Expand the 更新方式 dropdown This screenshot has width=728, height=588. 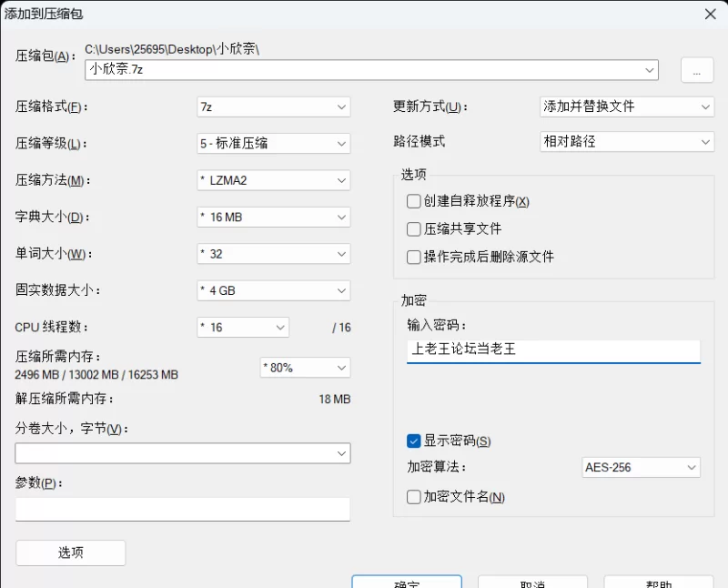(x=626, y=106)
